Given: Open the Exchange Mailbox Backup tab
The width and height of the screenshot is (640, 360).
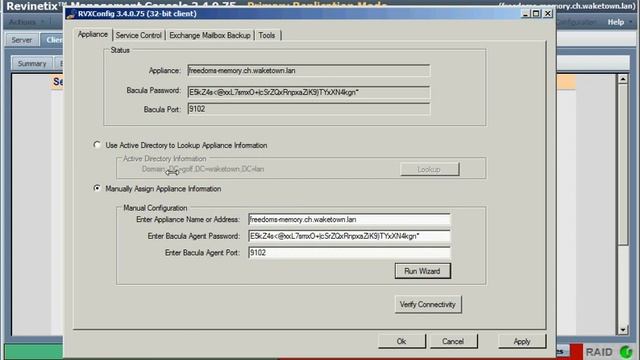Looking at the screenshot, I should coord(210,36).
